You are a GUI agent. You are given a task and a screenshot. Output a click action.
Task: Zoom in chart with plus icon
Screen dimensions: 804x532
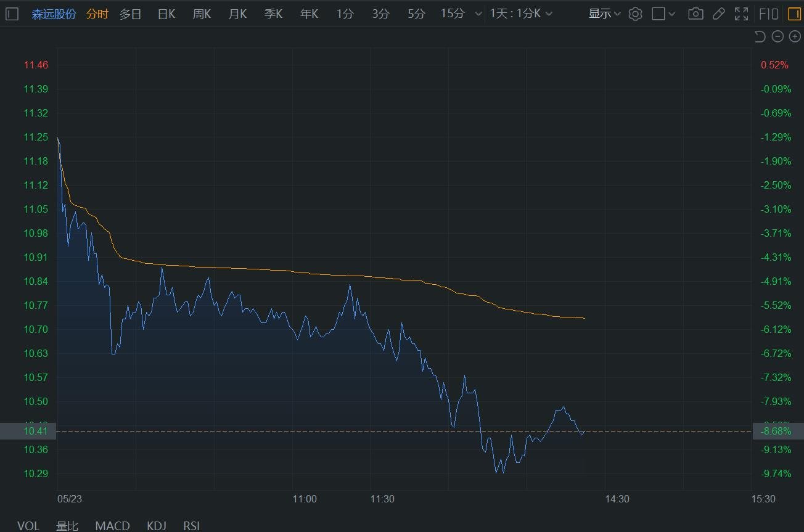click(x=794, y=37)
